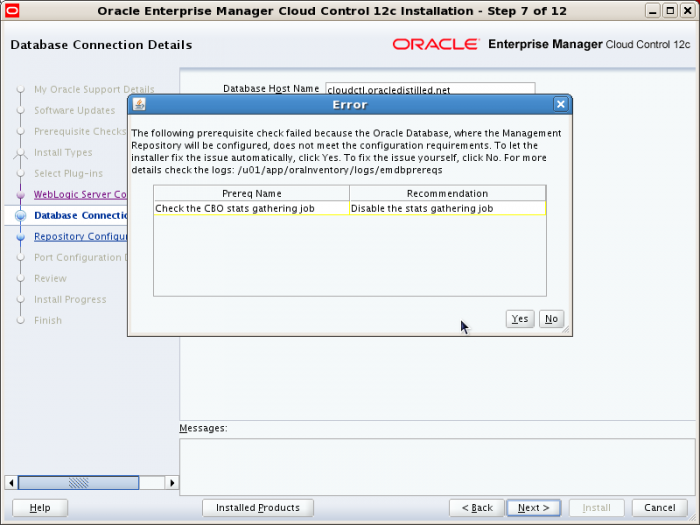This screenshot has height=525, width=700.
Task: Click right arrow of sidebar horizontal scrollbar
Action: [172, 483]
